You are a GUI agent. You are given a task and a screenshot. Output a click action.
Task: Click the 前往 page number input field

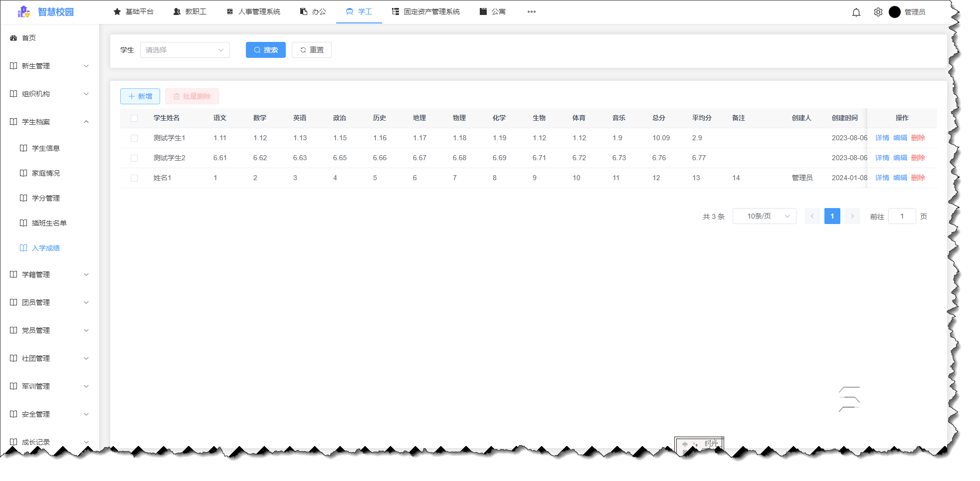pyautogui.click(x=902, y=216)
